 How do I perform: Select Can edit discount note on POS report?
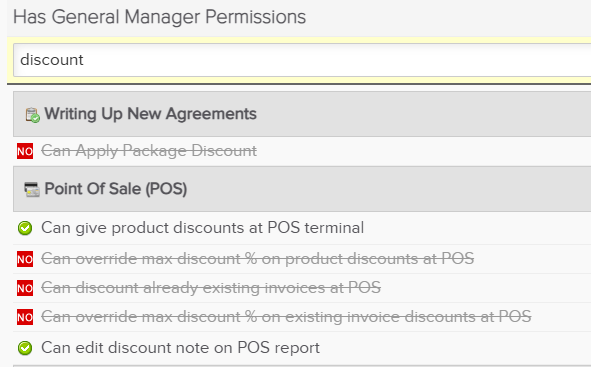180,347
